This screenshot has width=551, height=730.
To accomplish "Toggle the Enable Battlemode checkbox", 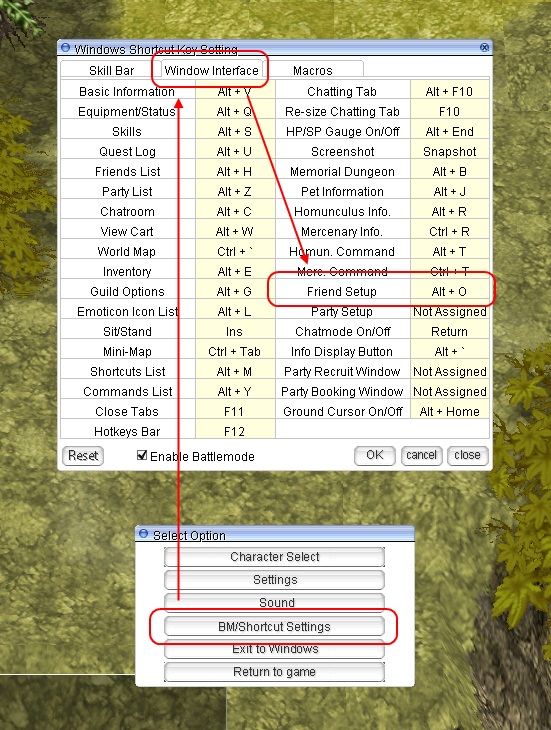I will (142, 455).
